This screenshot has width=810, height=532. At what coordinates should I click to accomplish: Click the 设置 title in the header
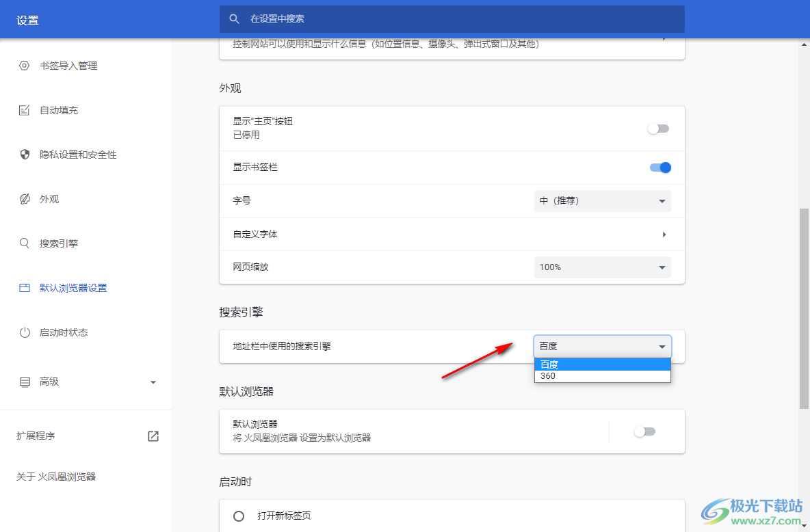pyautogui.click(x=28, y=20)
